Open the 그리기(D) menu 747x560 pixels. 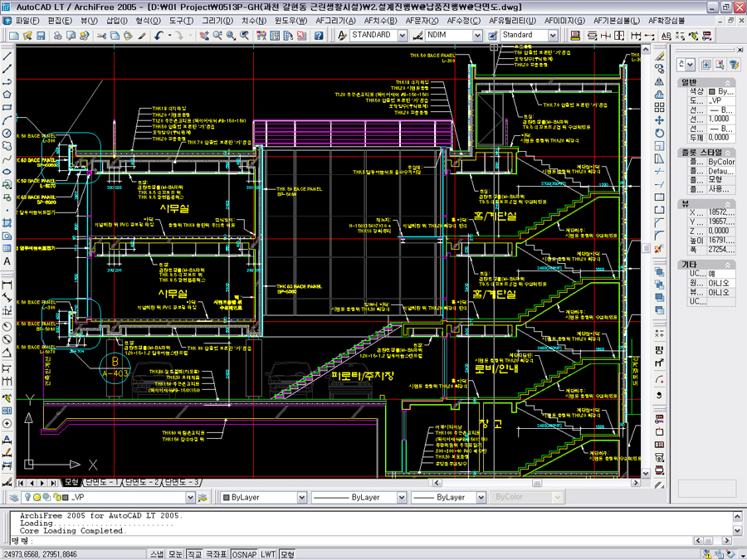217,20
